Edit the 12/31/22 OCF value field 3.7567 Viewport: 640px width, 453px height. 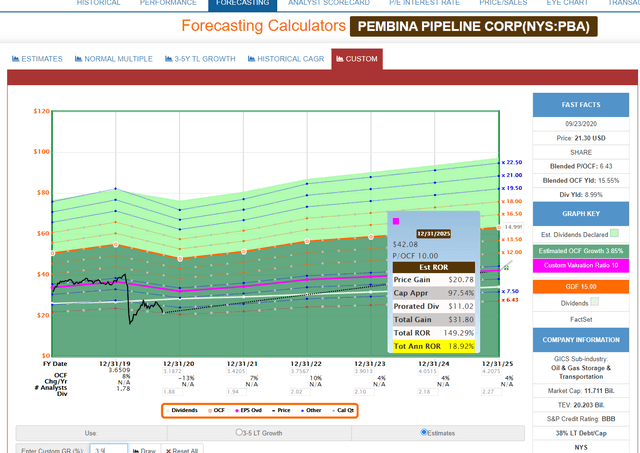[x=300, y=371]
